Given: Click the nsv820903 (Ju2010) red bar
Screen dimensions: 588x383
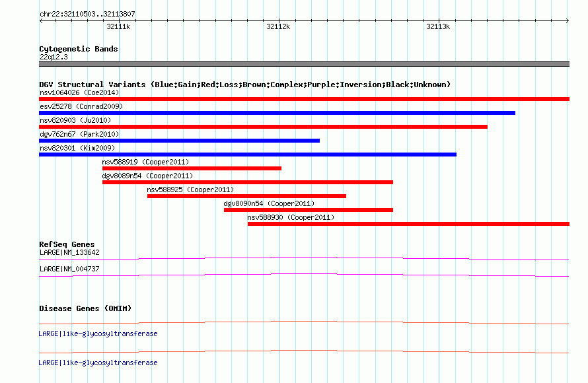Looking at the screenshot, I should (x=263, y=127).
